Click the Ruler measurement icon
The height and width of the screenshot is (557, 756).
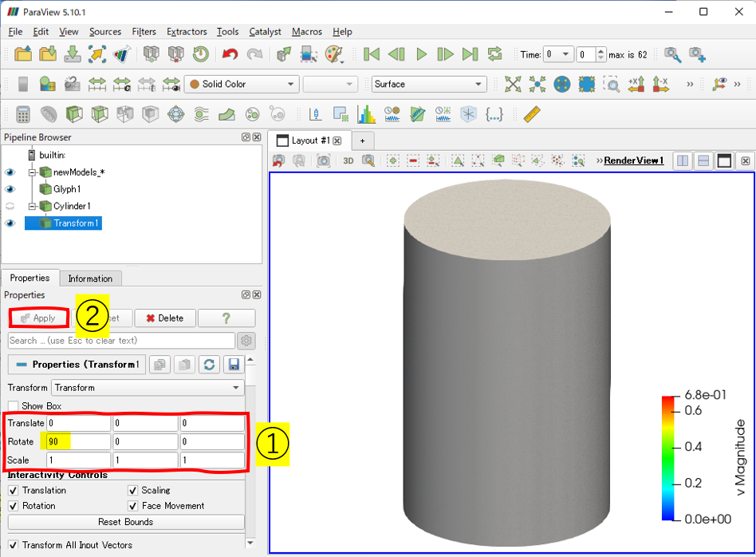532,114
